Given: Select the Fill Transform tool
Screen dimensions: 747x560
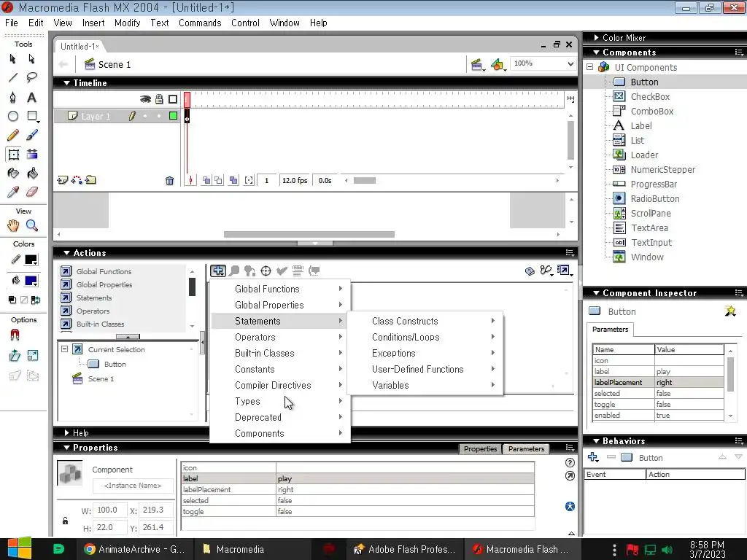Looking at the screenshot, I should click(x=31, y=155).
